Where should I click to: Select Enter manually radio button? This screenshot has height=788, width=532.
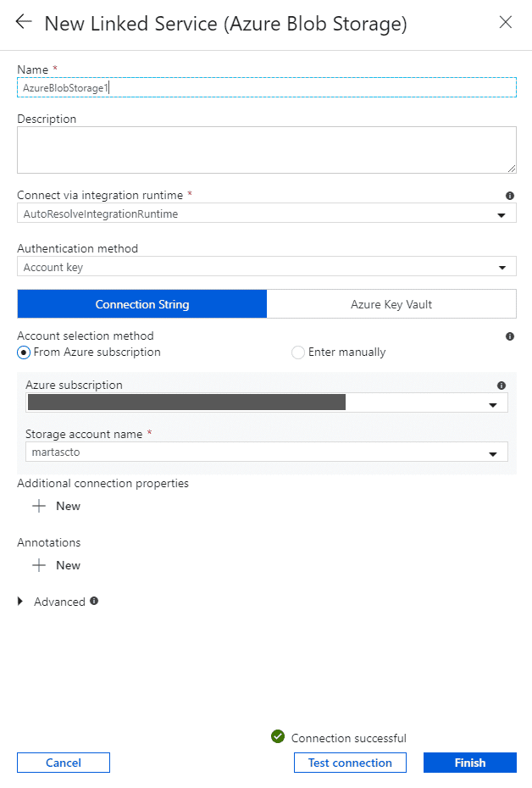tap(298, 352)
